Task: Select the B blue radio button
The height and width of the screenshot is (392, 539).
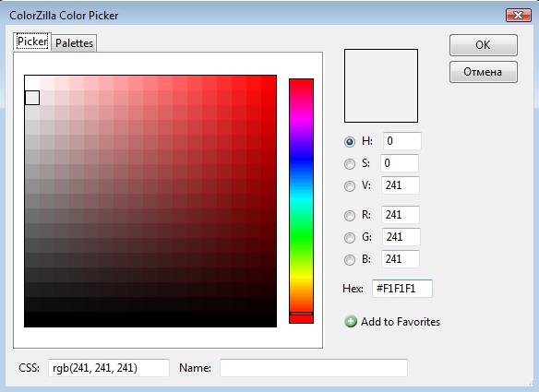Action: (x=350, y=260)
